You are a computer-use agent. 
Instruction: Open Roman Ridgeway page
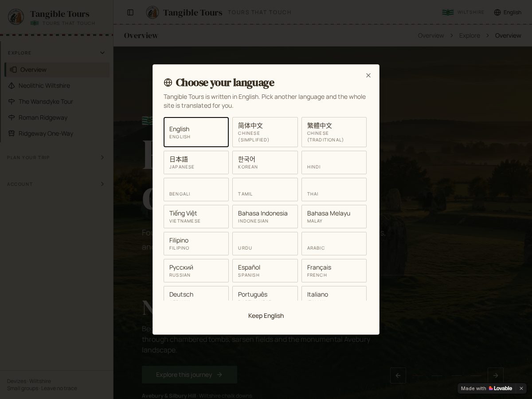tap(57, 117)
